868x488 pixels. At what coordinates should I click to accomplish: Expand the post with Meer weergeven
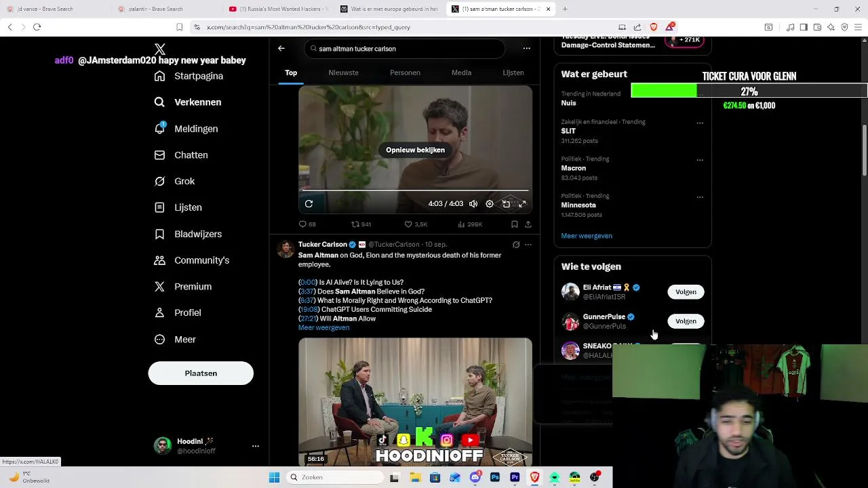point(323,328)
